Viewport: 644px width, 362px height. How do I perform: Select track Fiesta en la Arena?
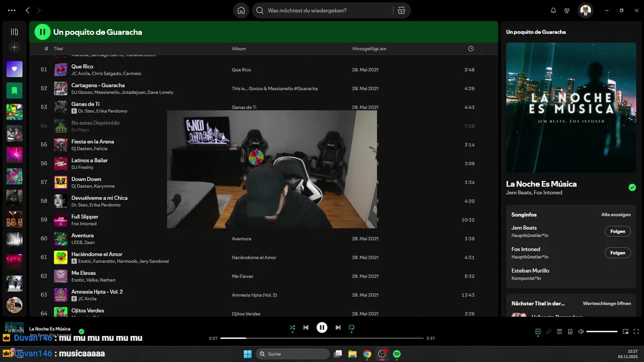[x=93, y=141]
